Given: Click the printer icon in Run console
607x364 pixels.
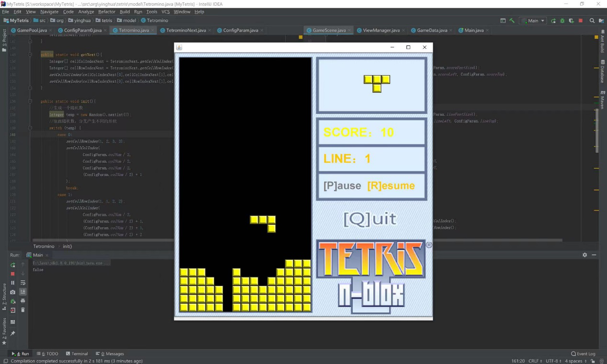Looking at the screenshot, I should (x=22, y=301).
